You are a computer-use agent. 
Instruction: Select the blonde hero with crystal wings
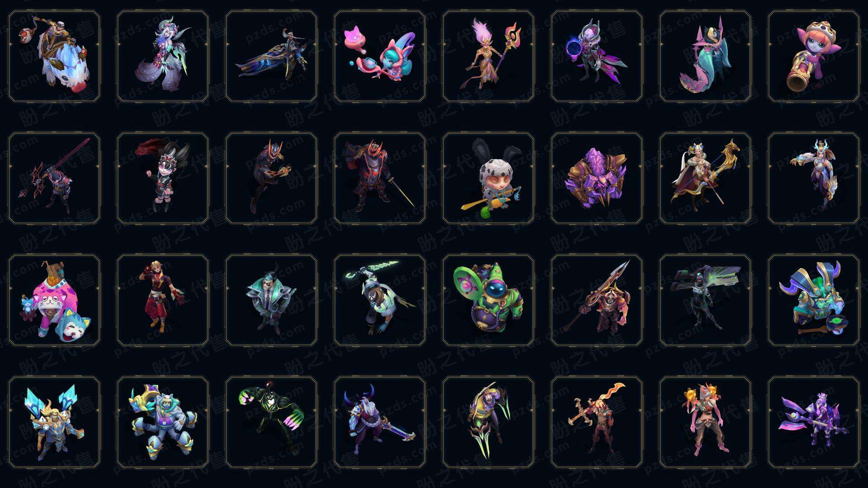click(54, 422)
